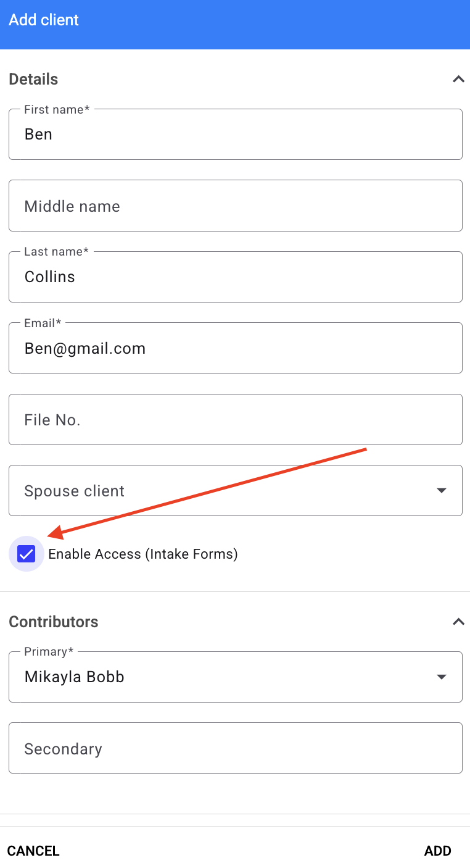The width and height of the screenshot is (470, 868).
Task: Focus the File No. input
Action: [236, 420]
